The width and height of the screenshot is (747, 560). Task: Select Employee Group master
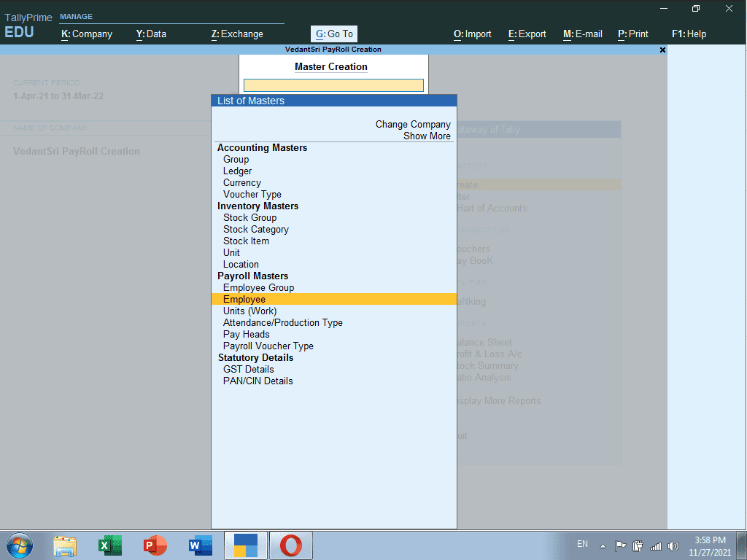click(x=259, y=287)
